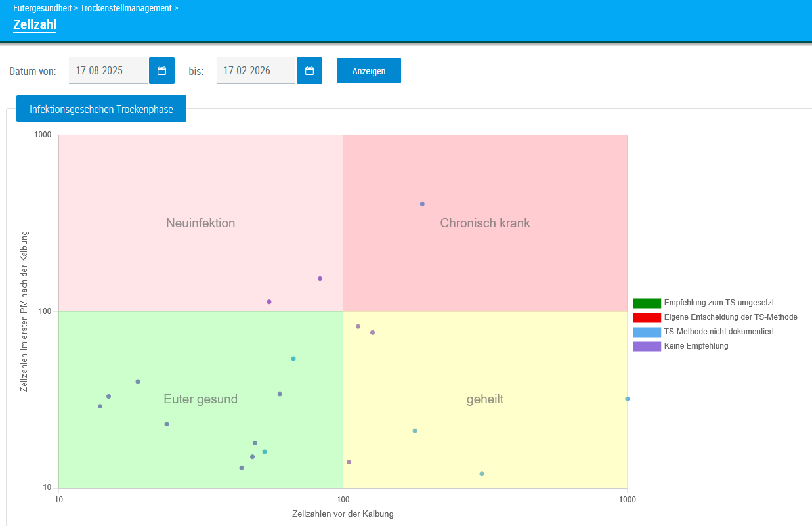Open the calendar picker for Datum von
This screenshot has width=812, height=526.
pos(161,71)
